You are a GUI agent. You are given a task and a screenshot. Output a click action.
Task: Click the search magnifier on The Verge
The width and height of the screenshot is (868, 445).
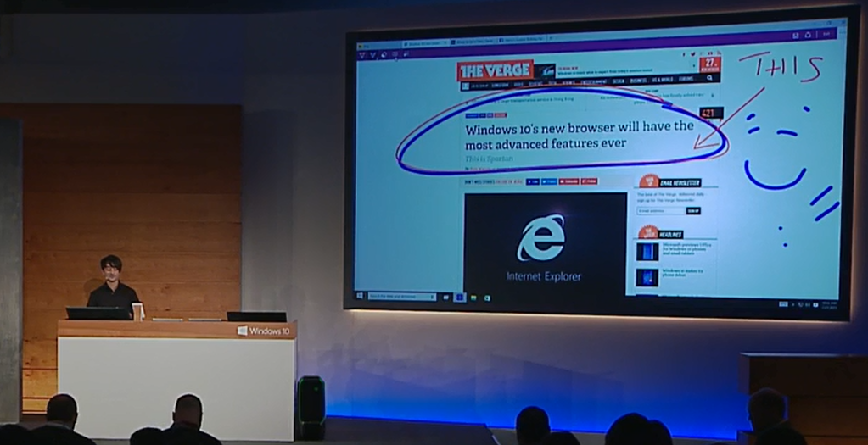pyautogui.click(x=709, y=78)
